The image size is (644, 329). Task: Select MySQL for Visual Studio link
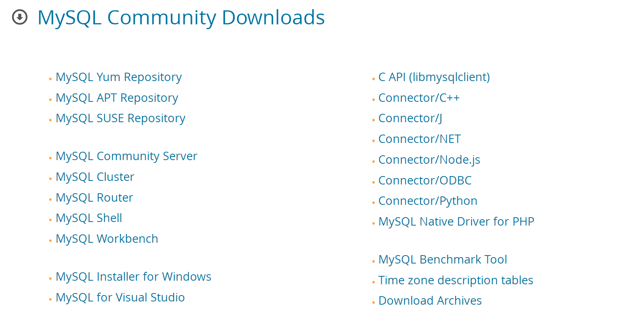[x=120, y=297]
